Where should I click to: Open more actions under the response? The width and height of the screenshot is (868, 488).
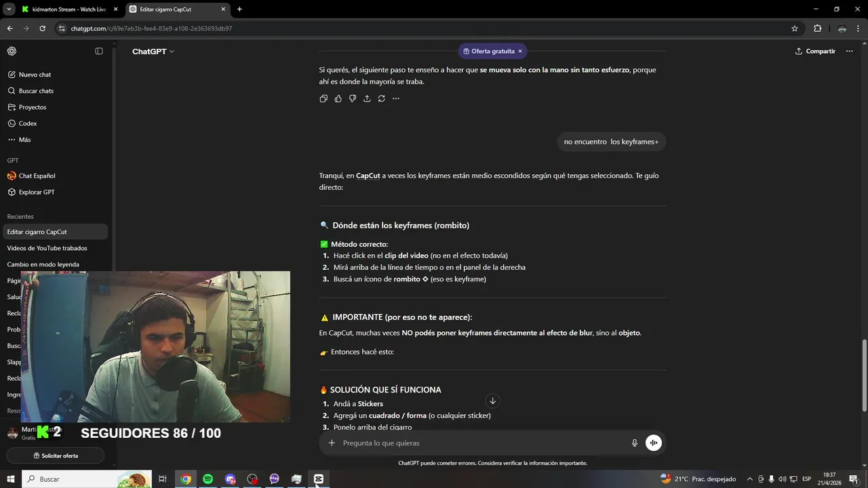396,98
